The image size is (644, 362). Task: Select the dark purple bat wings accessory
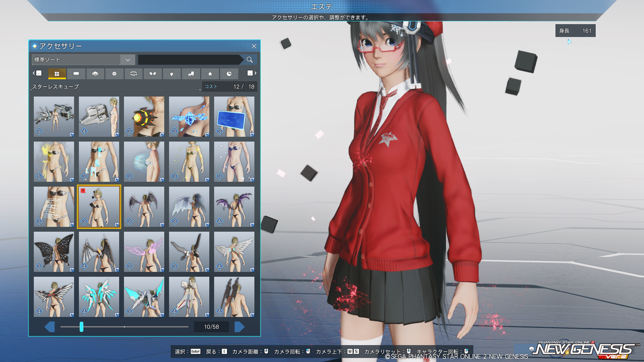point(144,207)
